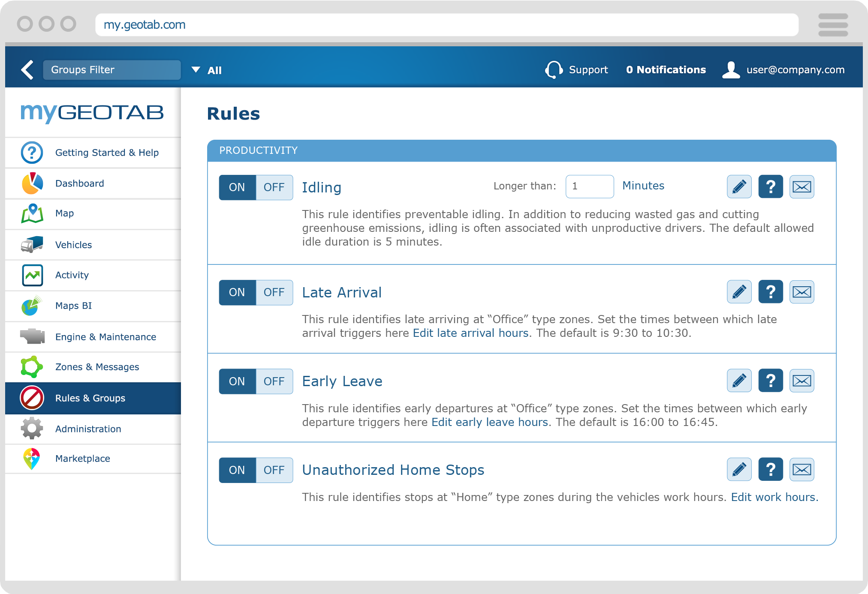The width and height of the screenshot is (868, 594).
Task: Click the Idling rule title
Action: pyautogui.click(x=322, y=188)
